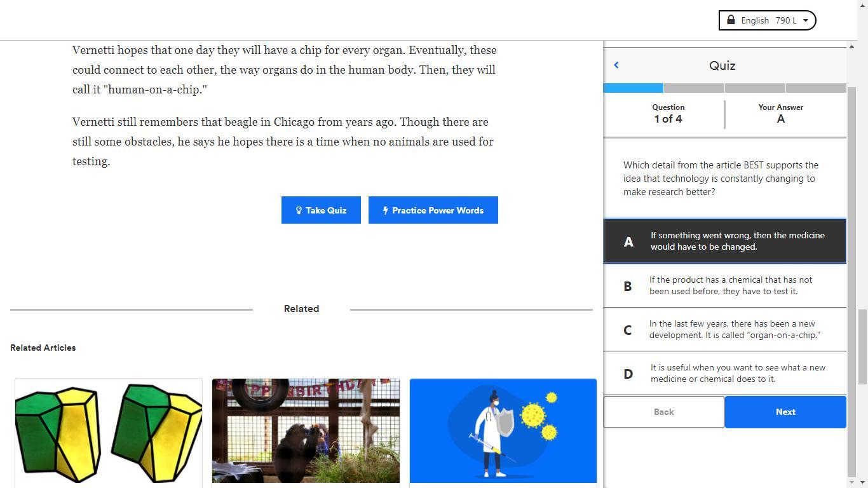Screen dimensions: 868x488
Task: Select answer D about what new medicine does
Action: pos(724,374)
